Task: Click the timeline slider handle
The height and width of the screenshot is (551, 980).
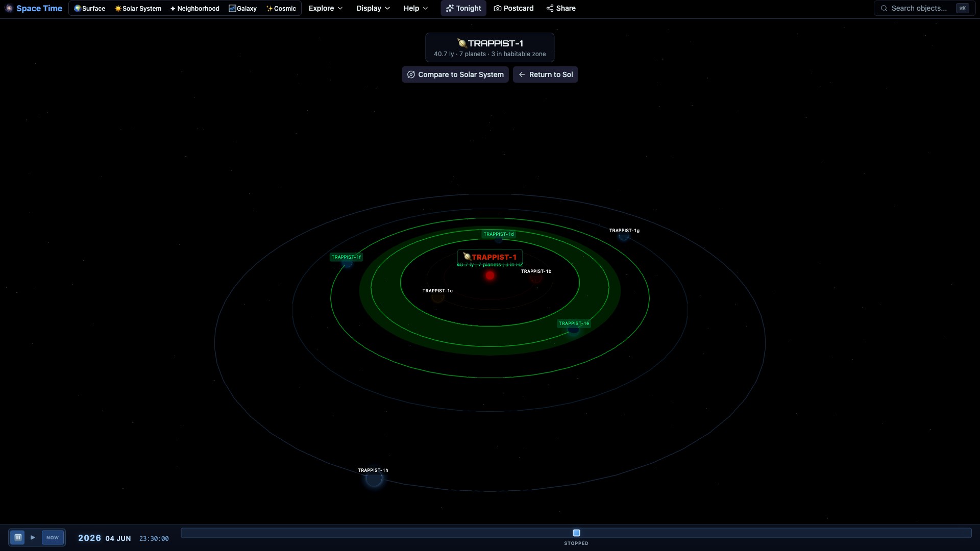Action: click(576, 533)
